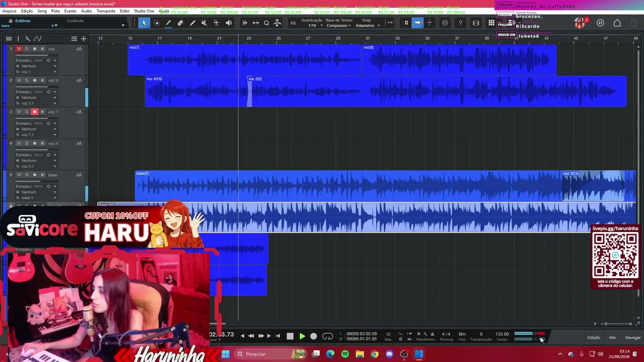Click the IQ input quantize icon

coord(293,23)
